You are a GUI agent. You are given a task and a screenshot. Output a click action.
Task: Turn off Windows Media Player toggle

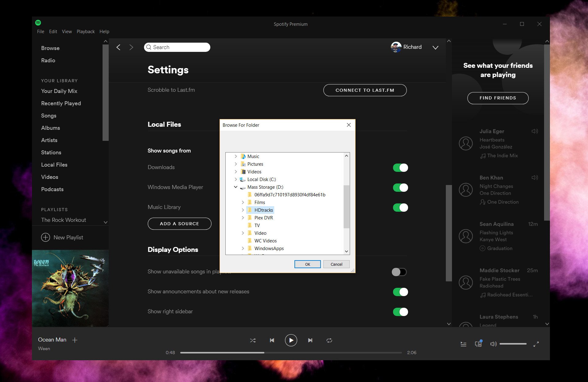click(400, 188)
